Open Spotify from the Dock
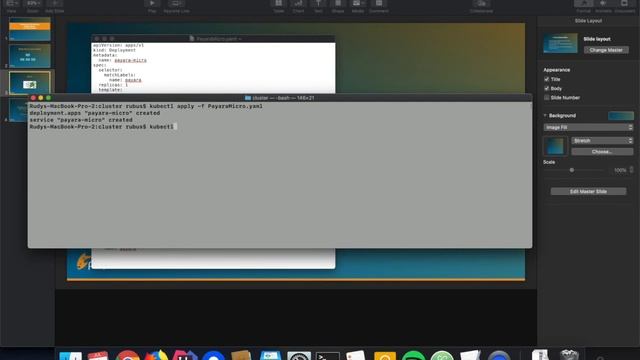This screenshot has height=360, width=640. click(x=413, y=356)
